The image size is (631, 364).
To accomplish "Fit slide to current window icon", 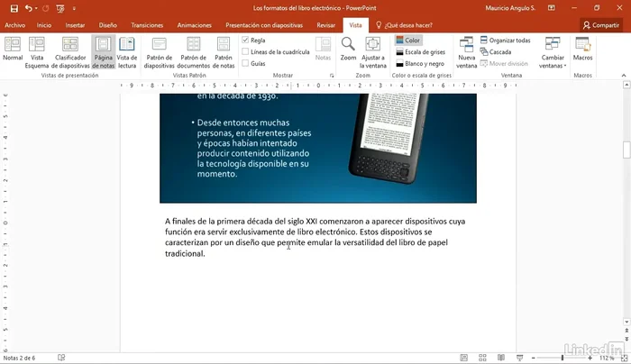I will [x=624, y=358].
